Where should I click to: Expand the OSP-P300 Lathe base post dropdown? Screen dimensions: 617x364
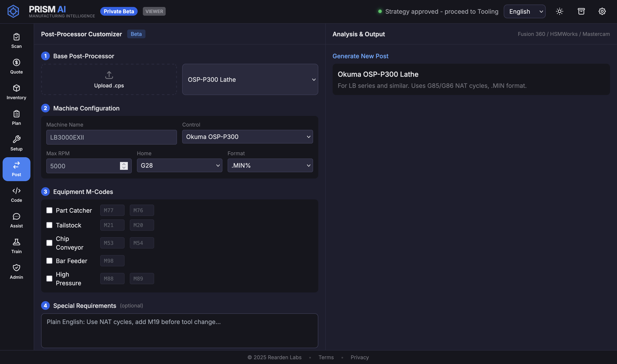(250, 79)
